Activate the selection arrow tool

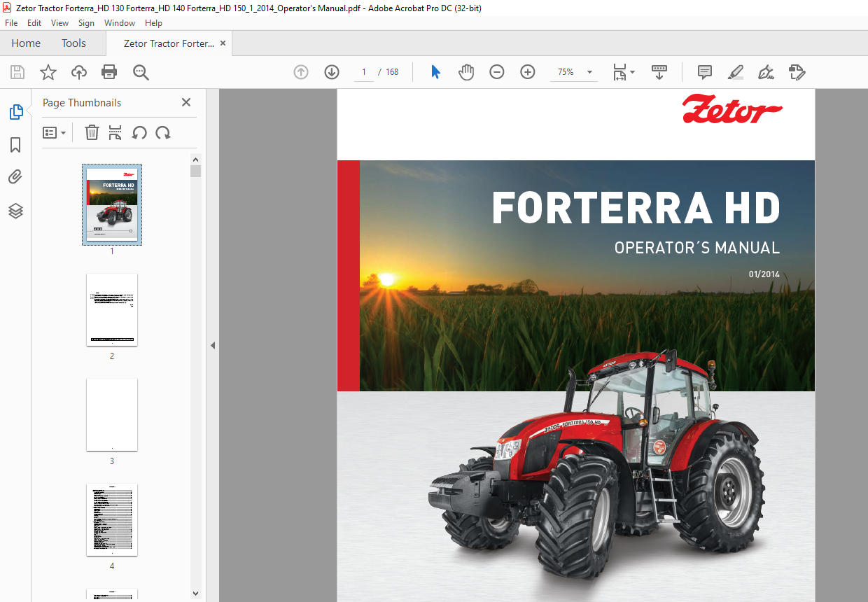(435, 72)
